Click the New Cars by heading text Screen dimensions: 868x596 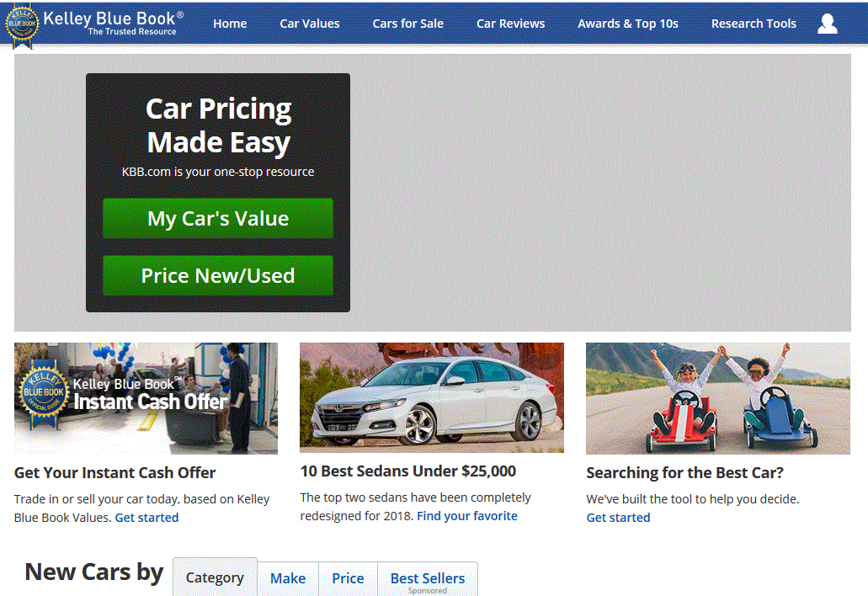pos(94,572)
